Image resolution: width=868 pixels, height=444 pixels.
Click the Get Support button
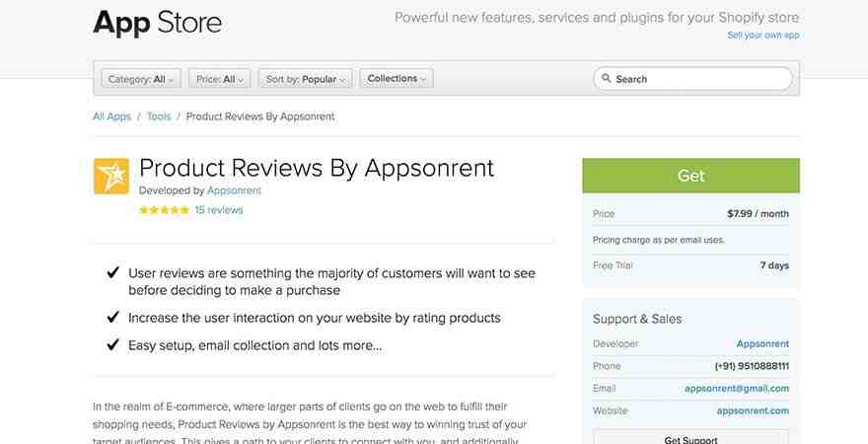click(690, 437)
